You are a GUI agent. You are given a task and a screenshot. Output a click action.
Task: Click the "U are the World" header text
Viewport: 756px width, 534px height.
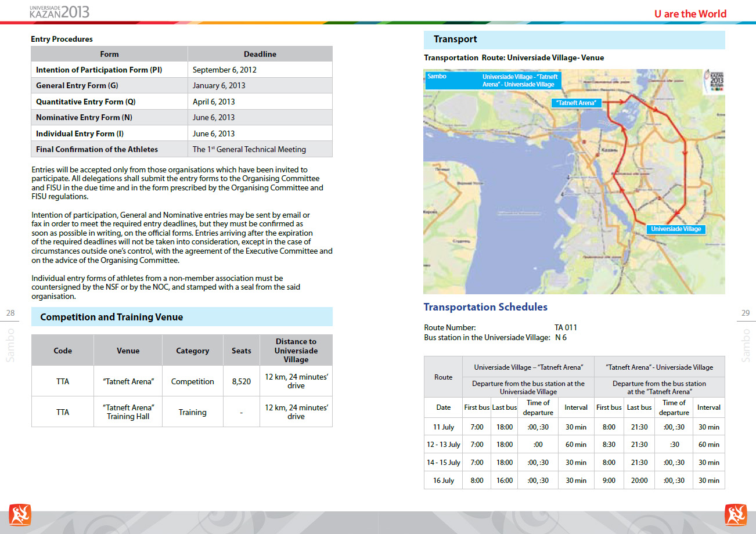pyautogui.click(x=690, y=13)
